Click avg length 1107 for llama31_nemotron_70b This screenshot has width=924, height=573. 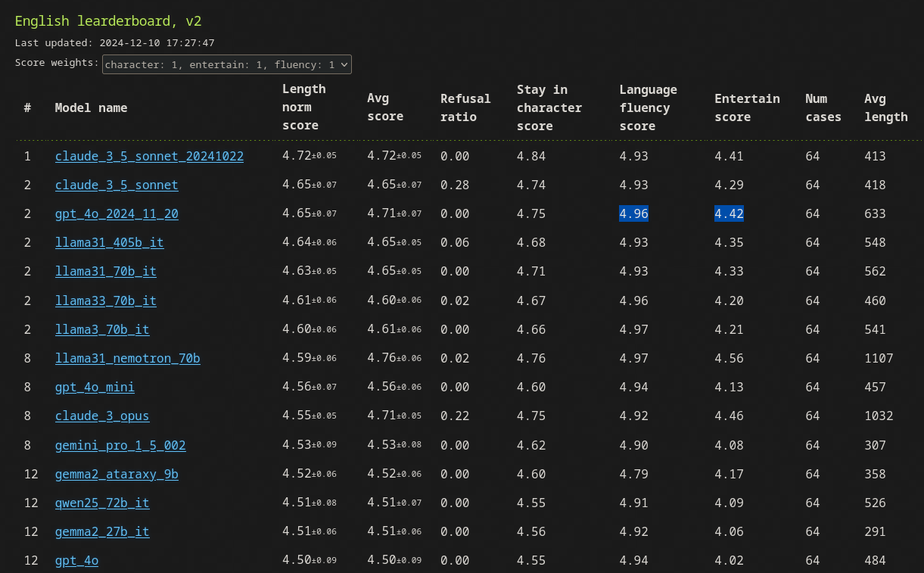click(x=879, y=358)
